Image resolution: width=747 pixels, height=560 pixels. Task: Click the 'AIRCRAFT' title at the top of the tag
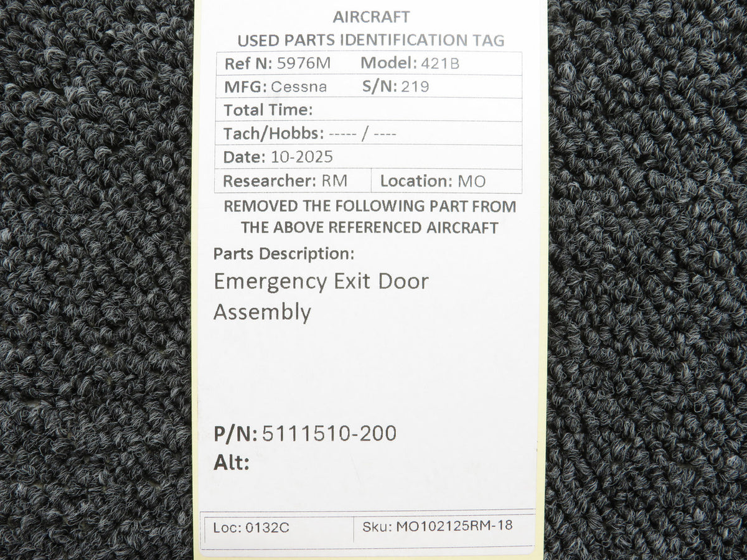[371, 16]
